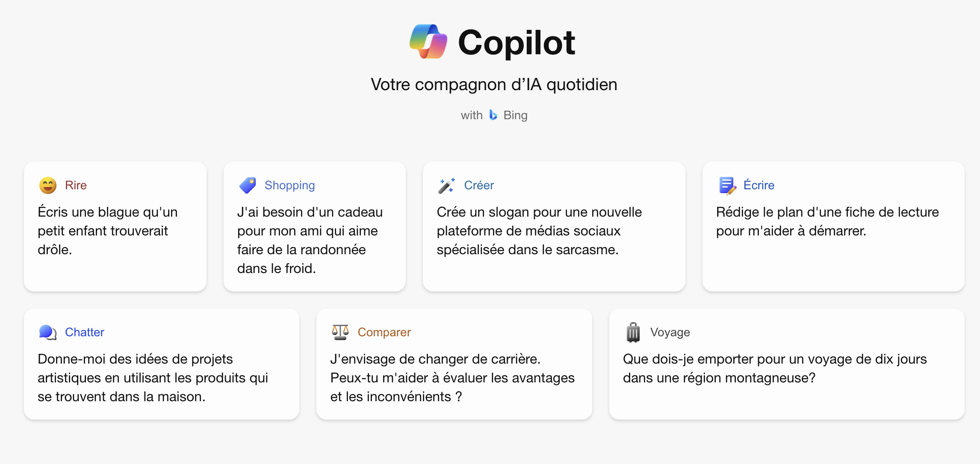This screenshot has height=464, width=980.
Task: Open the Créer category label
Action: click(x=479, y=185)
